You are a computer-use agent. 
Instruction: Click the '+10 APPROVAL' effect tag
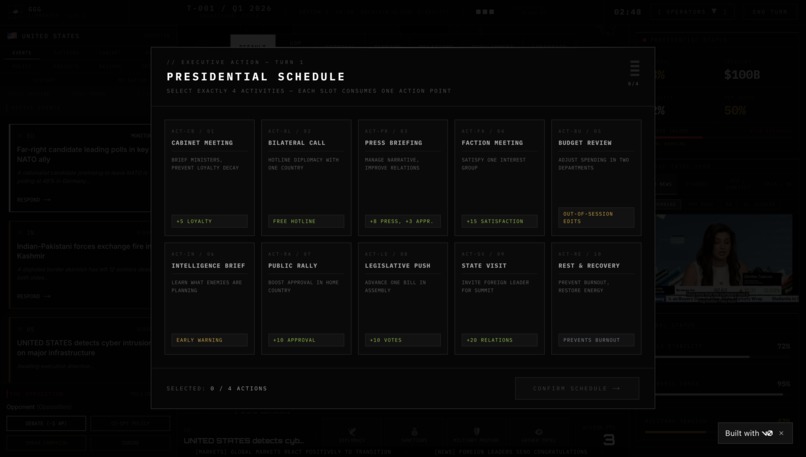[306, 340]
